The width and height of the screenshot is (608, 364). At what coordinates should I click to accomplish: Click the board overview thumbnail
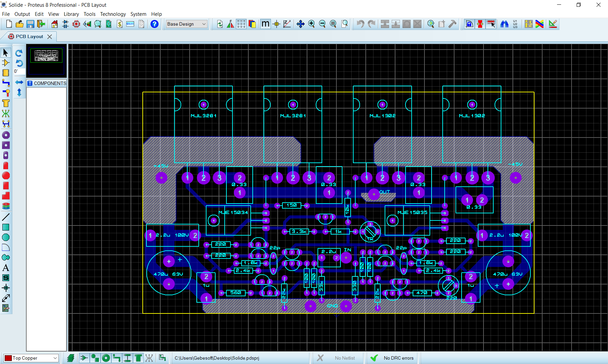(x=47, y=55)
